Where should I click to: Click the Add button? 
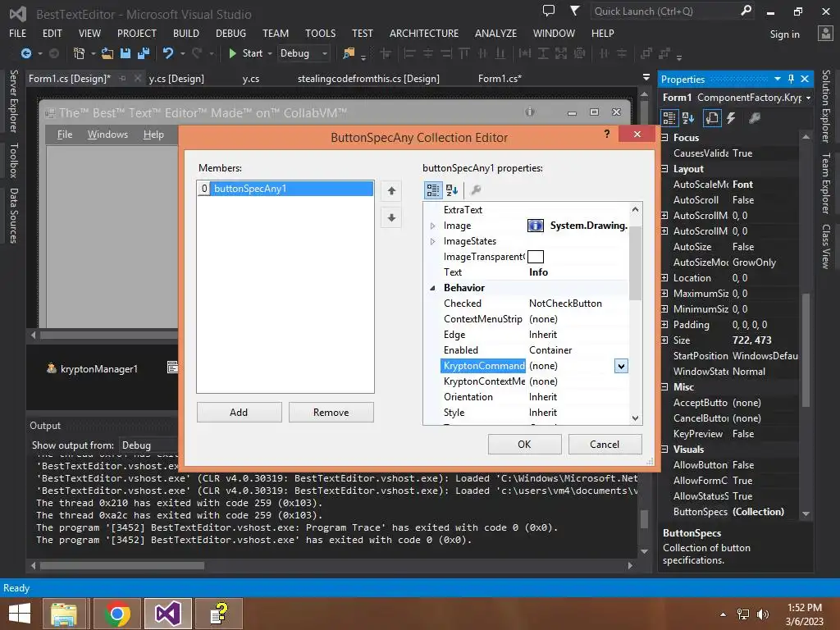click(239, 413)
